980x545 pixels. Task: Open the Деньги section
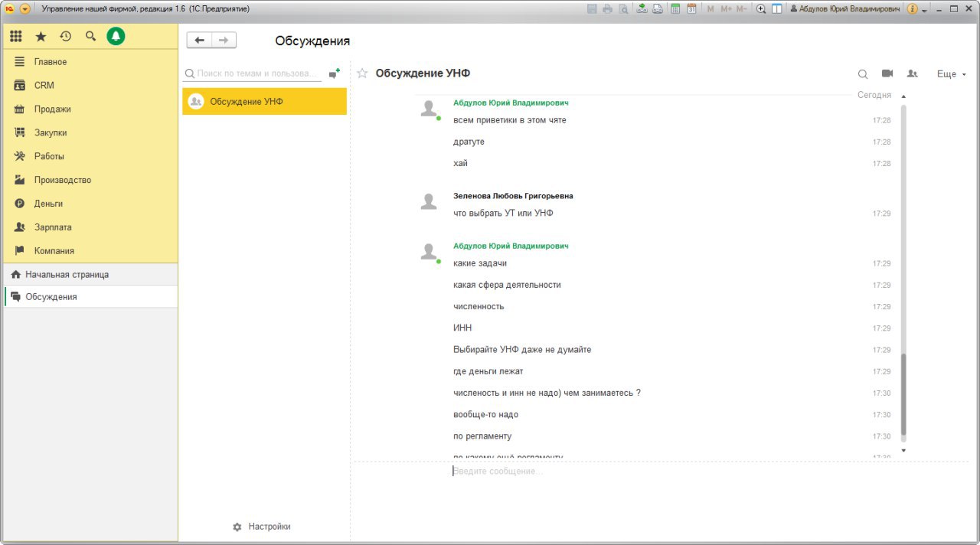coord(90,204)
